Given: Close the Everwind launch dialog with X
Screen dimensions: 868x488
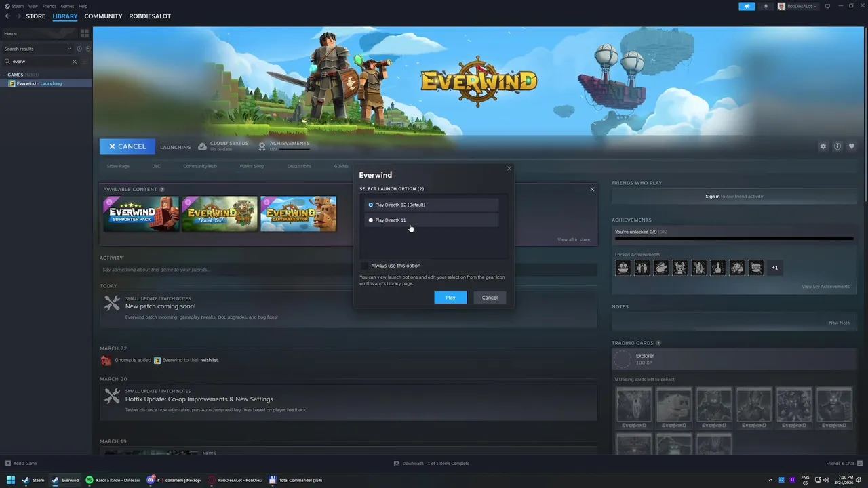Looking at the screenshot, I should [x=509, y=169].
